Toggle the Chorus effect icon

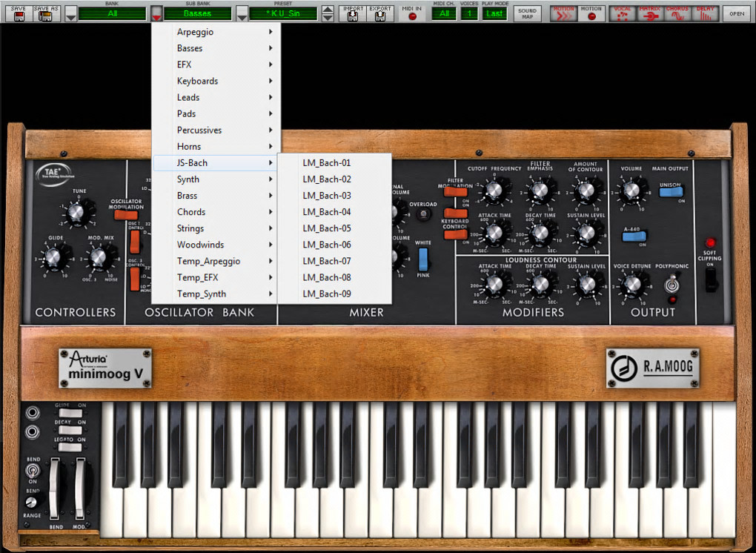(677, 13)
